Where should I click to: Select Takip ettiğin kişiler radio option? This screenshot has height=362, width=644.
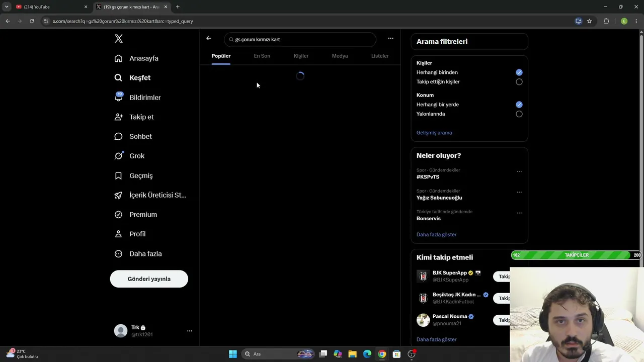(x=519, y=82)
